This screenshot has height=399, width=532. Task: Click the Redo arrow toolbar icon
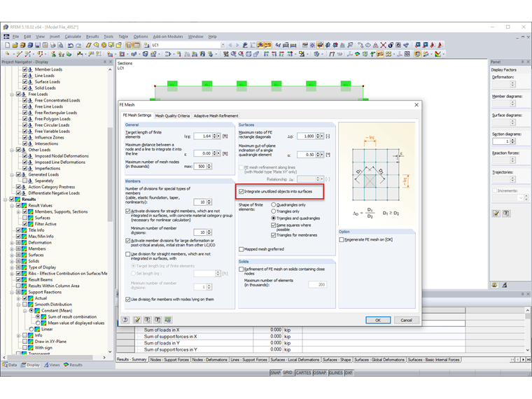[78, 45]
